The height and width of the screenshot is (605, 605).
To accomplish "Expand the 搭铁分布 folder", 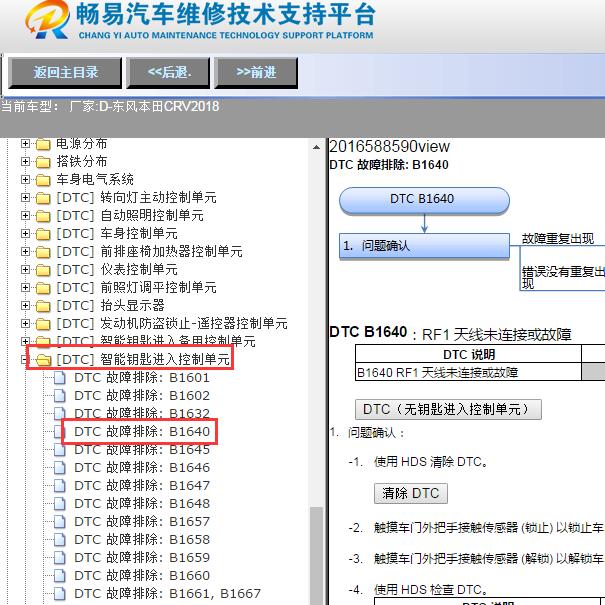I will point(25,161).
